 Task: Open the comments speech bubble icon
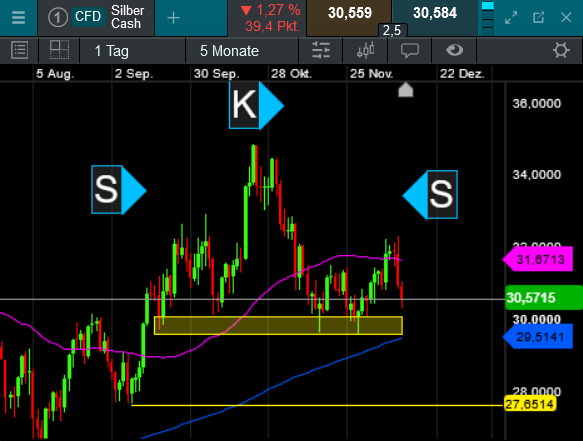(x=410, y=50)
